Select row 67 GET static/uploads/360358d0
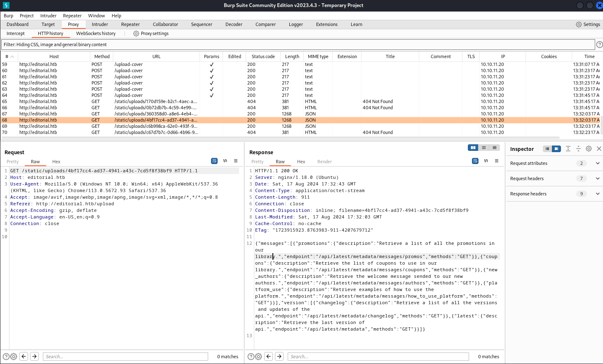The width and height of the screenshot is (603, 364). [300, 114]
